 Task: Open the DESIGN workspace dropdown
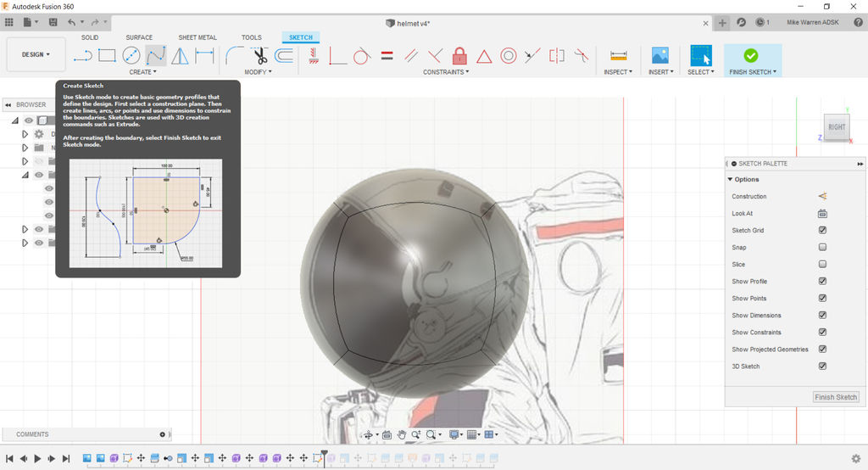[36, 54]
